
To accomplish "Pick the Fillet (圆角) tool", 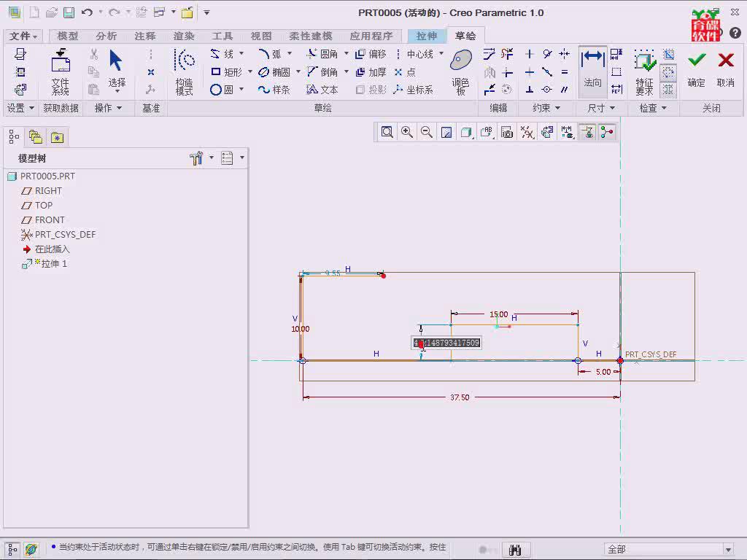I will click(322, 54).
